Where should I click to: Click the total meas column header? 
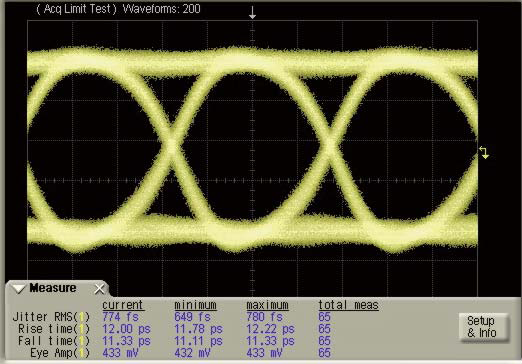(x=348, y=305)
